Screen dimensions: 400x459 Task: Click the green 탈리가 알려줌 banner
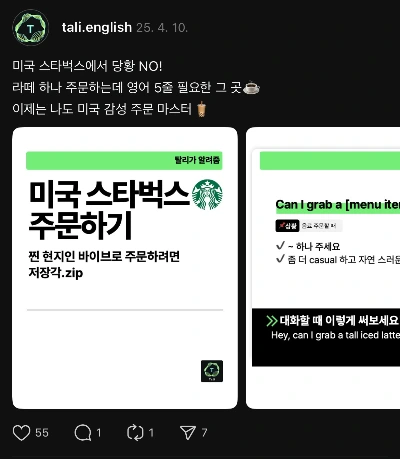click(124, 160)
